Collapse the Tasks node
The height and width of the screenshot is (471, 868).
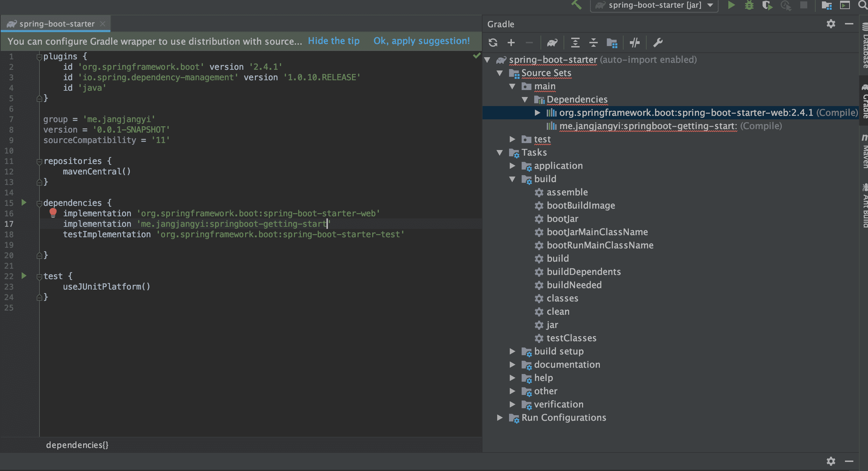[500, 152]
